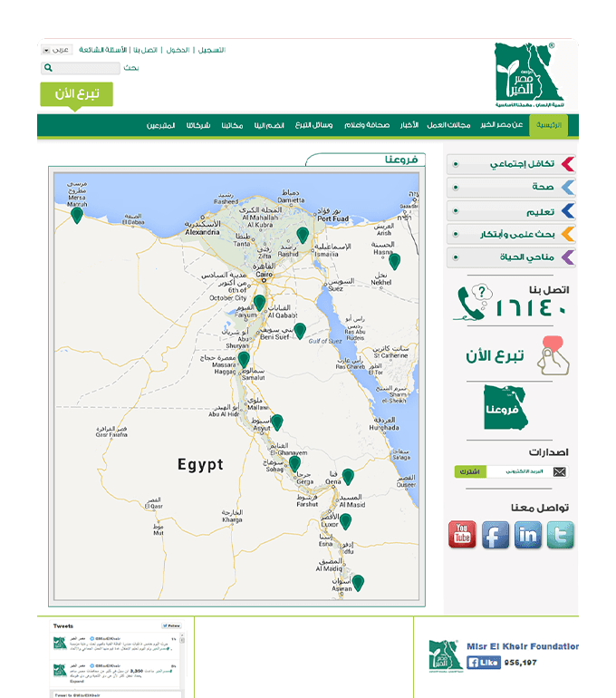Click the اتصل بنا top link
Image resolution: width=616 pixels, height=698 pixels.
146,50
